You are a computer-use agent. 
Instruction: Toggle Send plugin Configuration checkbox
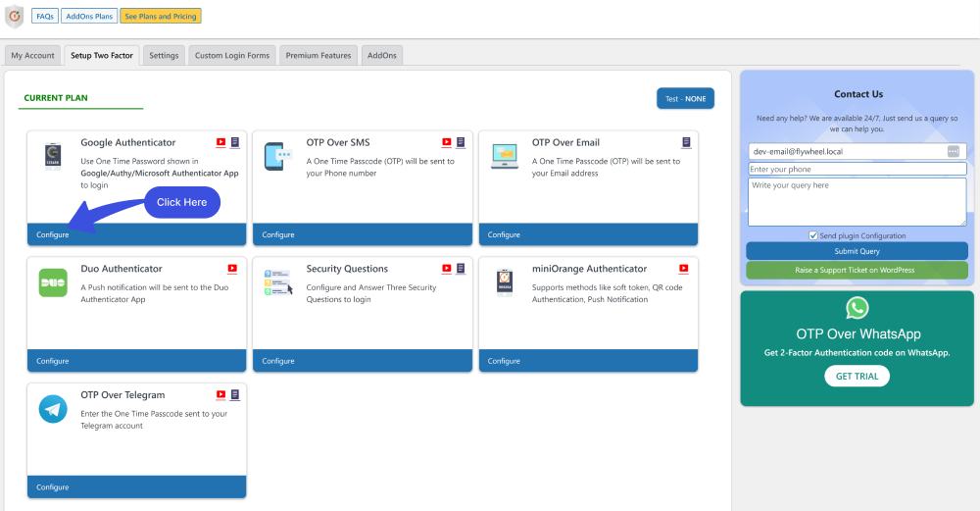pyautogui.click(x=813, y=235)
